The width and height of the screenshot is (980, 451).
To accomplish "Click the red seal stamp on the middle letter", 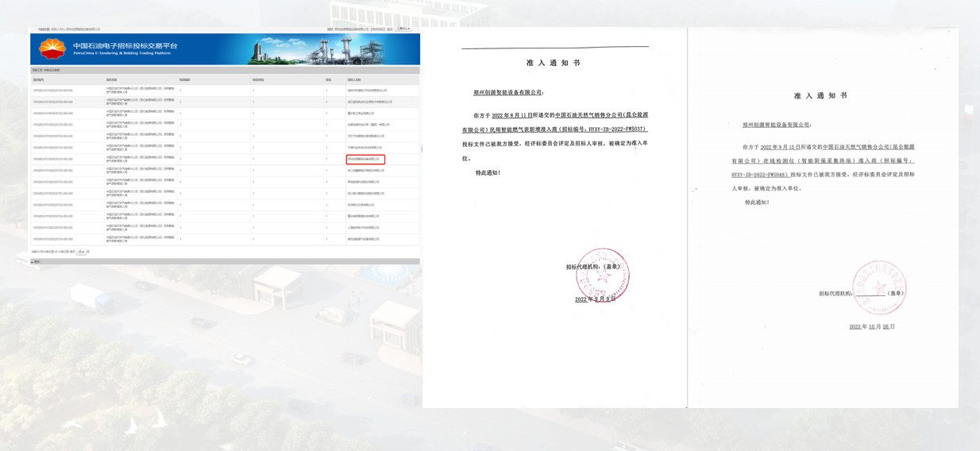I will click(602, 275).
